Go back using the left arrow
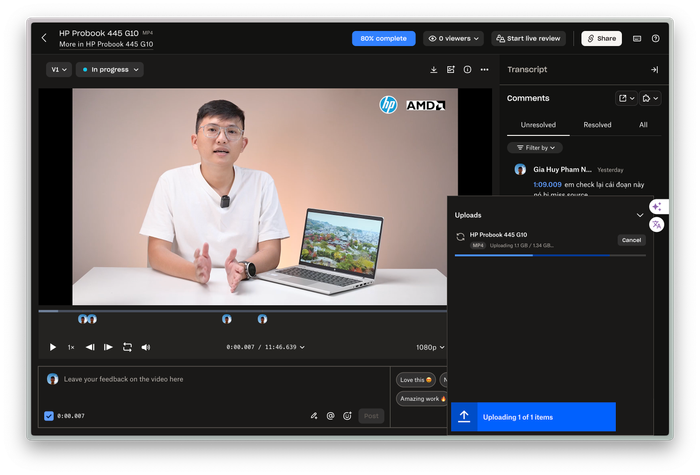Screen dimensions: 700x475 tap(44, 38)
